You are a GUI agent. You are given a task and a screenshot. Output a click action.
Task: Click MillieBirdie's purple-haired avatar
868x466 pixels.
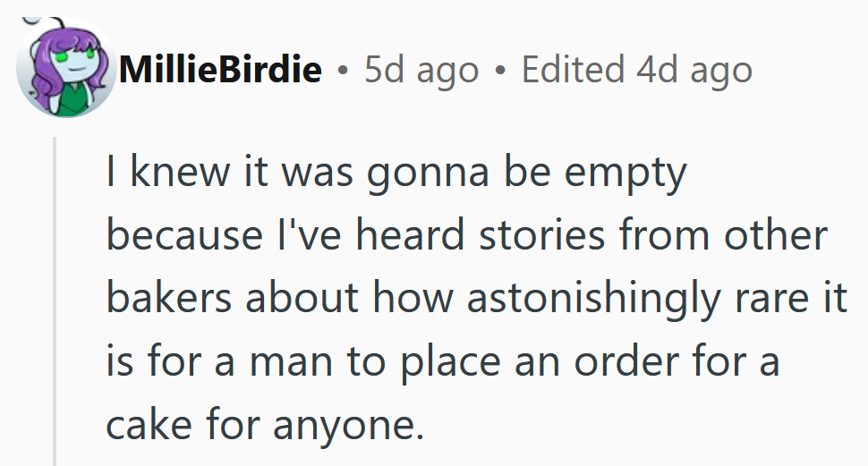pyautogui.click(x=65, y=70)
